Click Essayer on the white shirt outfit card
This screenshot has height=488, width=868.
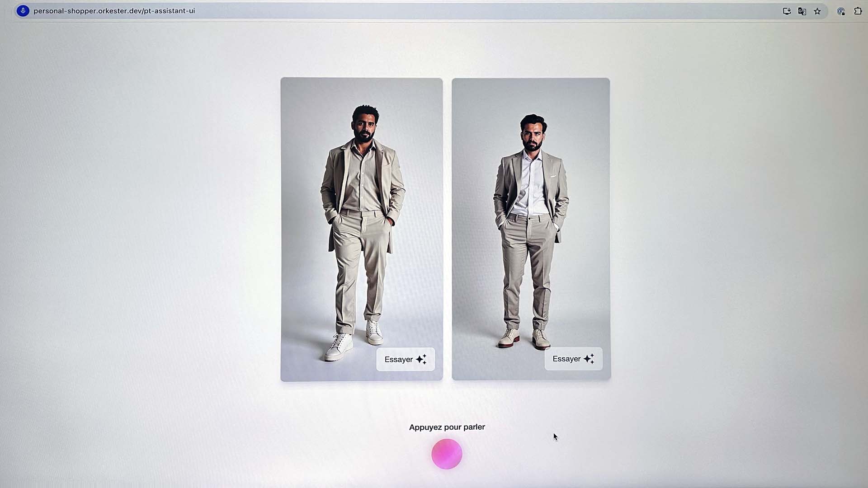pyautogui.click(x=573, y=359)
